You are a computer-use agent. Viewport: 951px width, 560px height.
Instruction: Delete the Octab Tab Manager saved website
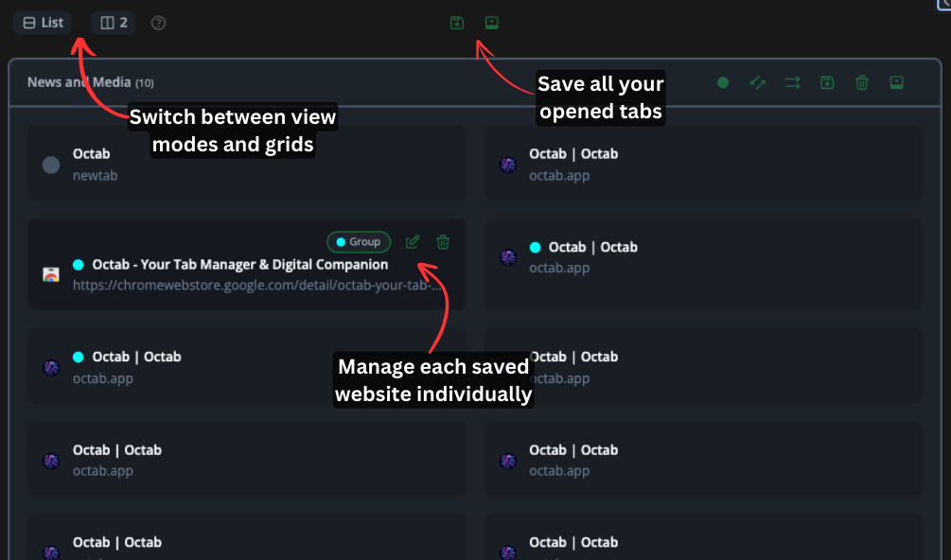(443, 242)
